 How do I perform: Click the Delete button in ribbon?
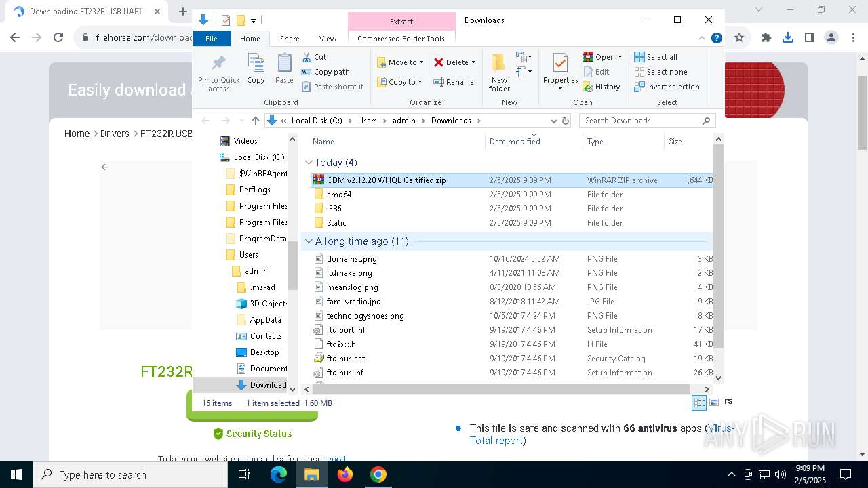pyautogui.click(x=454, y=62)
